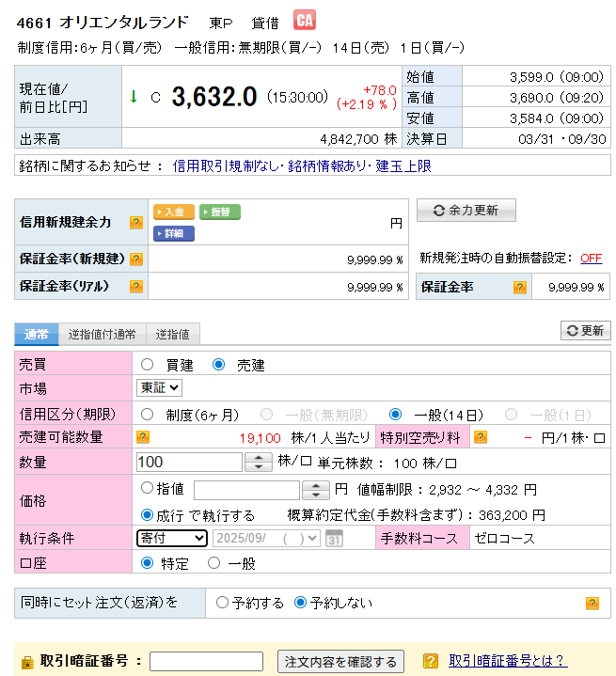The width and height of the screenshot is (616, 676).
Task: Open the 取引暗証番号とは？ link
Action: pos(507,661)
